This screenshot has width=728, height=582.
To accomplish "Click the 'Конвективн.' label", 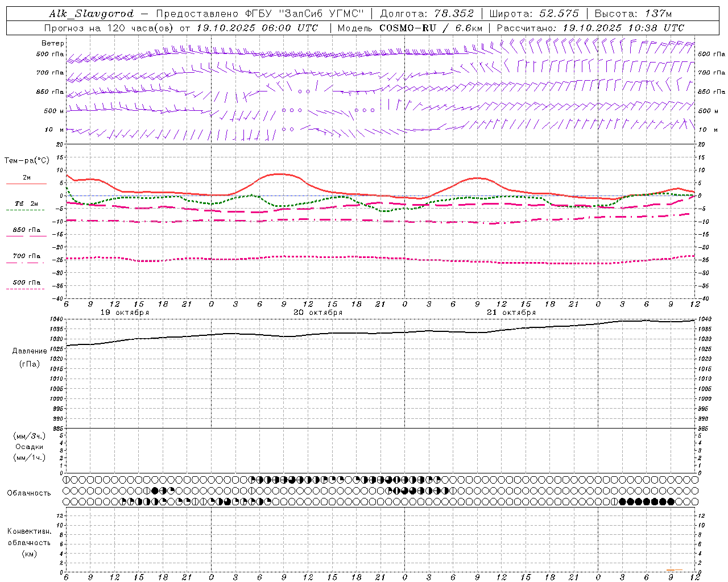I will point(29,531).
